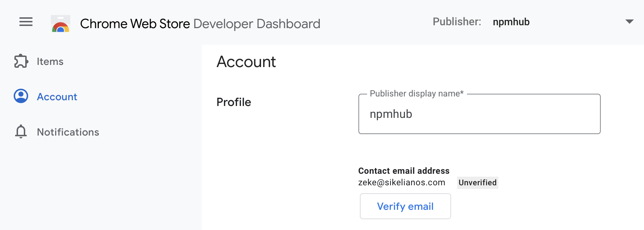Click the Notifications bell icon

pyautogui.click(x=21, y=132)
